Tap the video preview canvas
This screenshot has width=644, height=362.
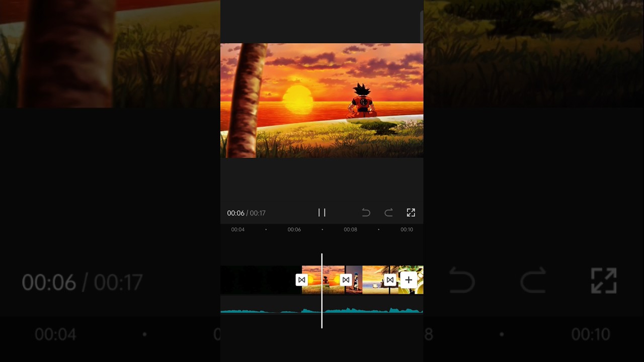click(322, 101)
